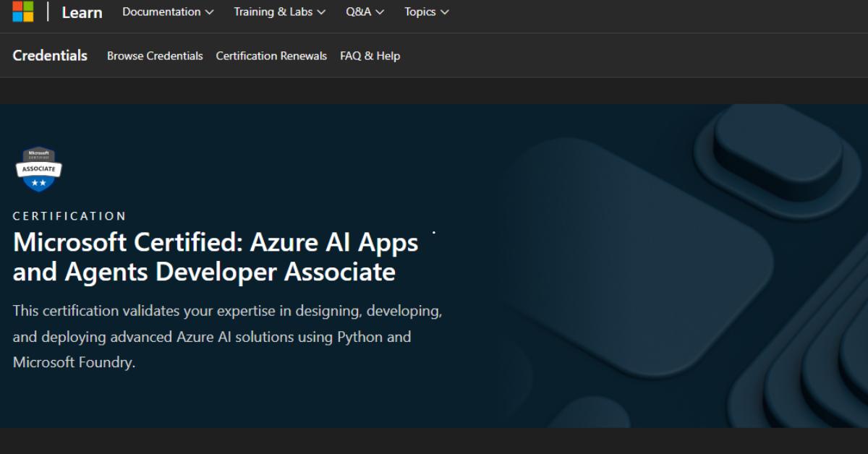Open Browse Credentials tab
This screenshot has height=454, width=868.
tap(155, 56)
